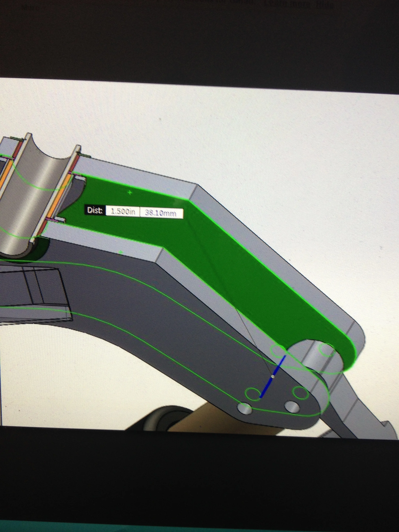Click green circle outline at blue line's lower end
399x532 pixels.
pos(252,394)
